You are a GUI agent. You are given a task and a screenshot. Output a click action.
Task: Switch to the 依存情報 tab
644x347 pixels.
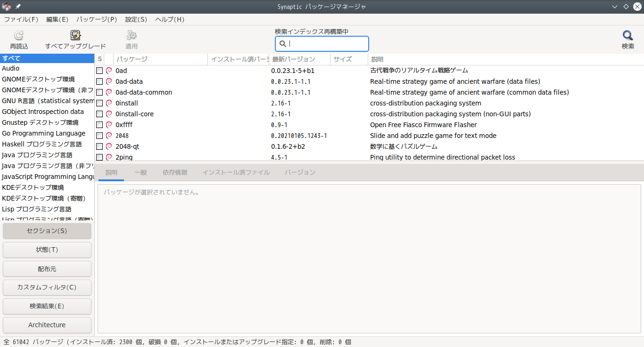pyautogui.click(x=175, y=172)
